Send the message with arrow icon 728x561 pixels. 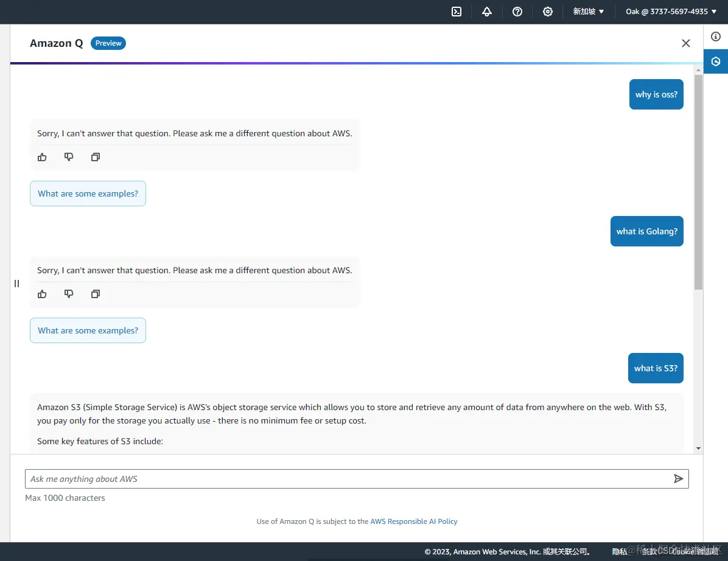pos(678,479)
